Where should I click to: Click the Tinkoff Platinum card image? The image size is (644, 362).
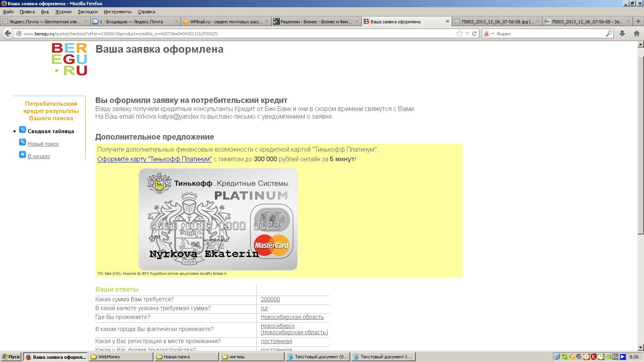pyautogui.click(x=218, y=219)
